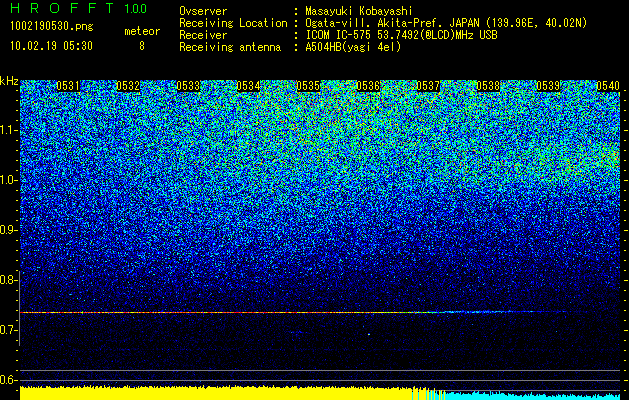Click the Receiving antenna label
The height and width of the screenshot is (400, 629).
tap(230, 47)
